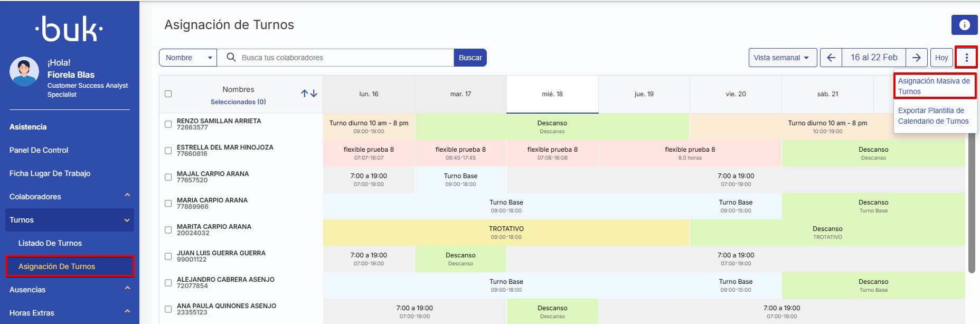
Task: Open the three-dot options menu
Action: coord(966,58)
